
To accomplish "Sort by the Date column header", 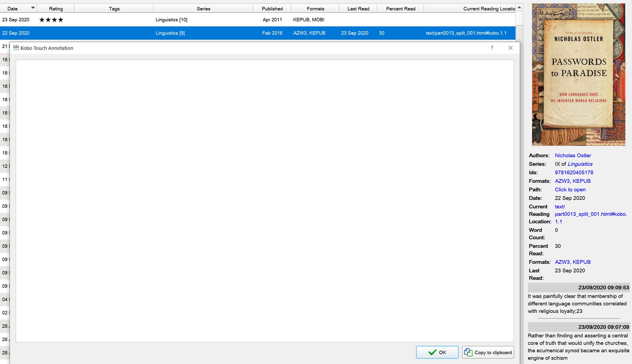I will 13,9.
